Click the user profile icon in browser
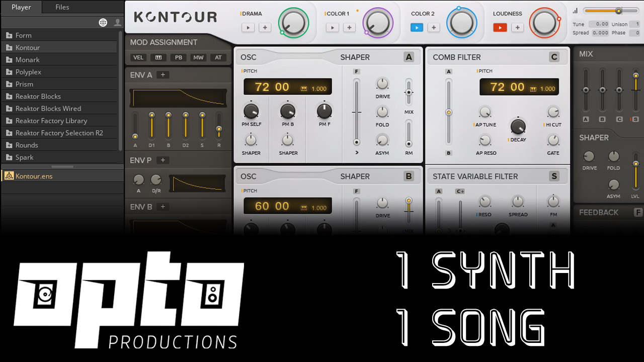The image size is (644, 362). point(118,22)
